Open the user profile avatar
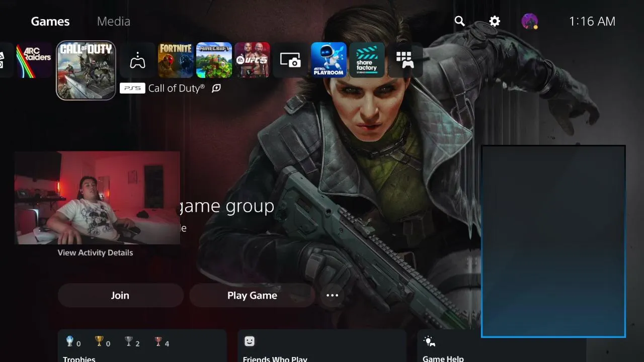 tap(530, 21)
